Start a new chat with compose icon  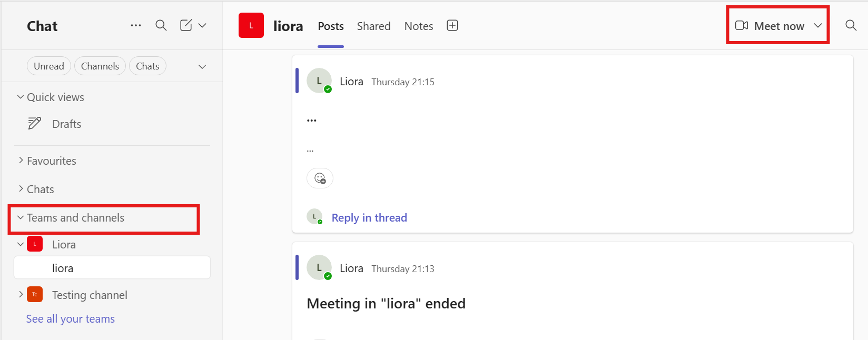pos(186,25)
